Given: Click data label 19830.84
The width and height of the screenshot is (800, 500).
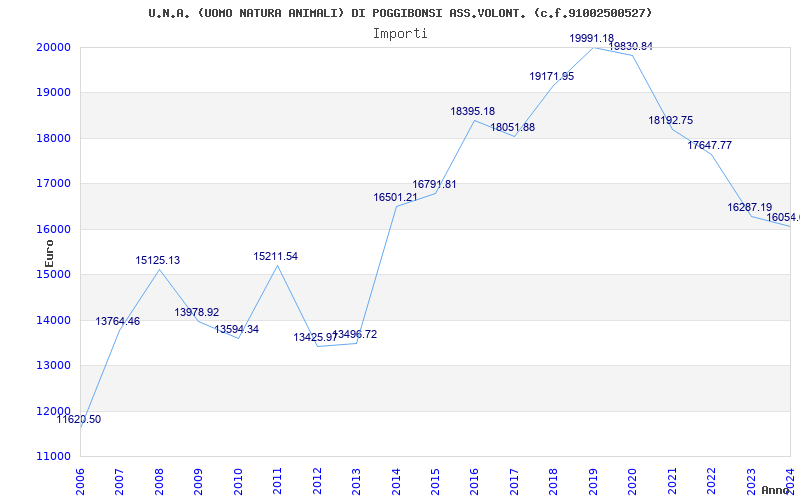Looking at the screenshot, I should click(631, 46).
